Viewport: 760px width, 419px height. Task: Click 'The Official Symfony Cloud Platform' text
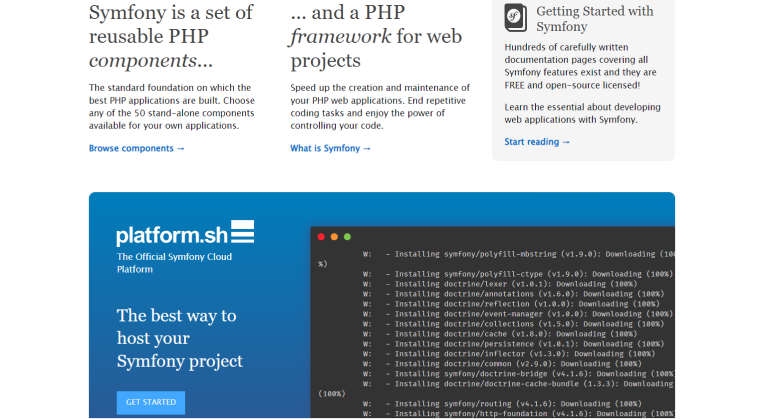coord(174,263)
